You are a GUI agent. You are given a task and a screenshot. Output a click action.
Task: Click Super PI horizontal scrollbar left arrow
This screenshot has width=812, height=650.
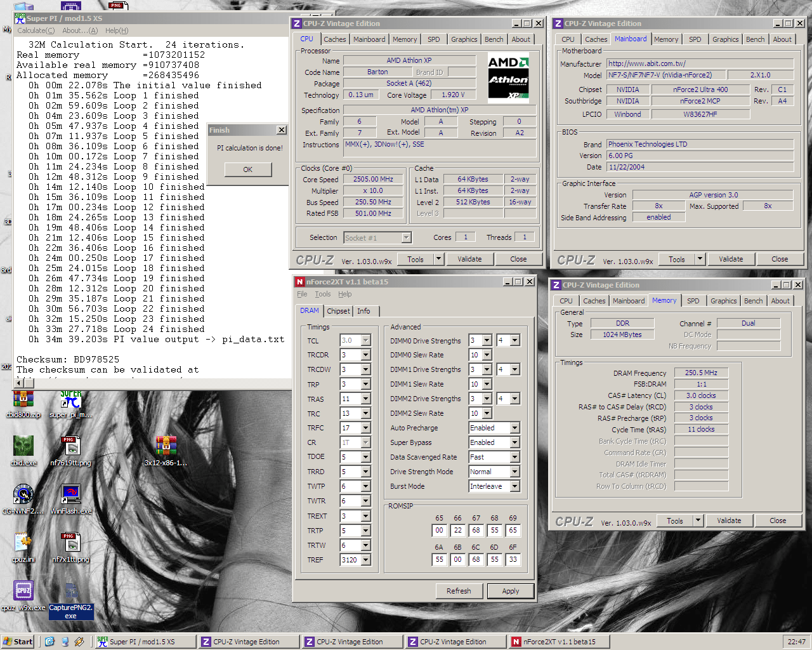click(19, 383)
